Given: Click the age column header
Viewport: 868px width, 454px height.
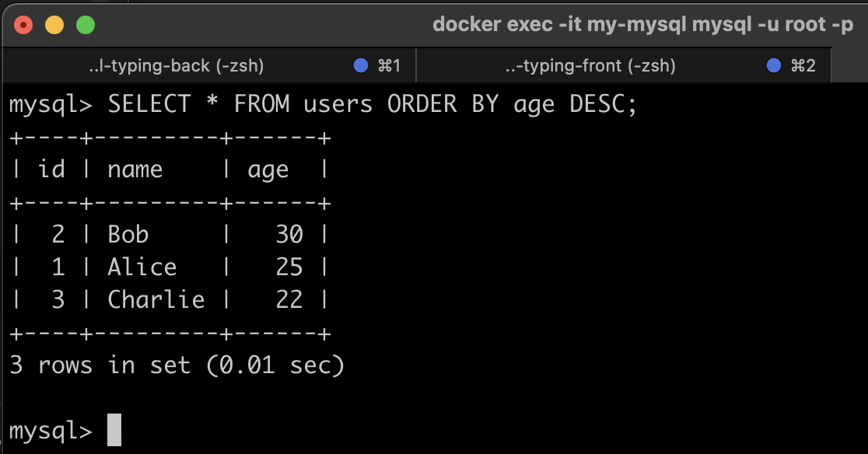Looking at the screenshot, I should (x=268, y=169).
